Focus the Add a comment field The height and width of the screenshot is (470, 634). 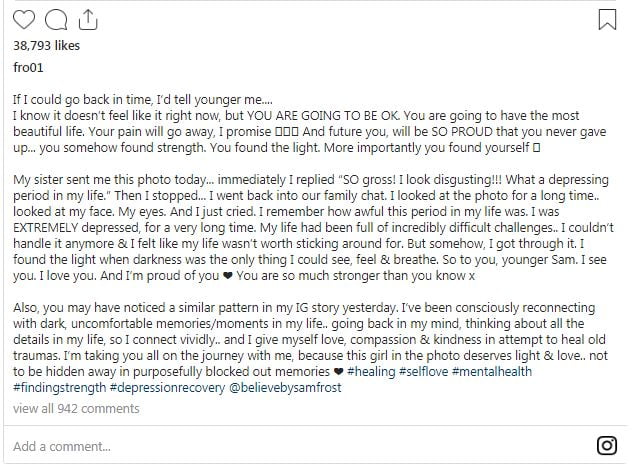click(299, 446)
